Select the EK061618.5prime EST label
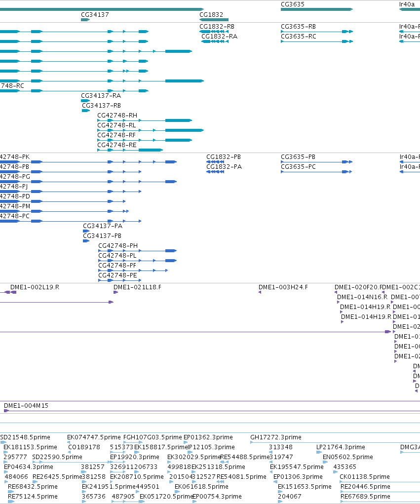 pos(201,487)
